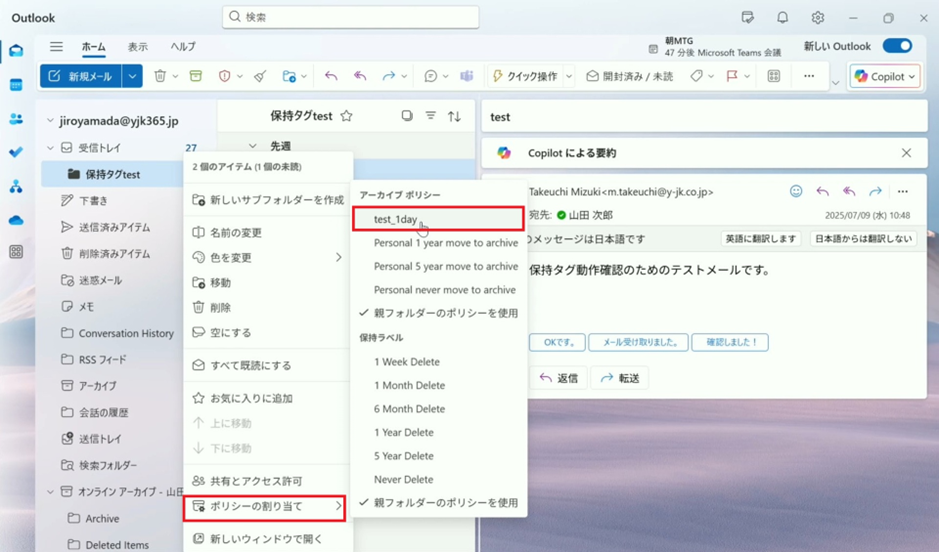Expand the ribbon with chevron arrow
Image resolution: width=939 pixels, height=552 pixels.
835,83
